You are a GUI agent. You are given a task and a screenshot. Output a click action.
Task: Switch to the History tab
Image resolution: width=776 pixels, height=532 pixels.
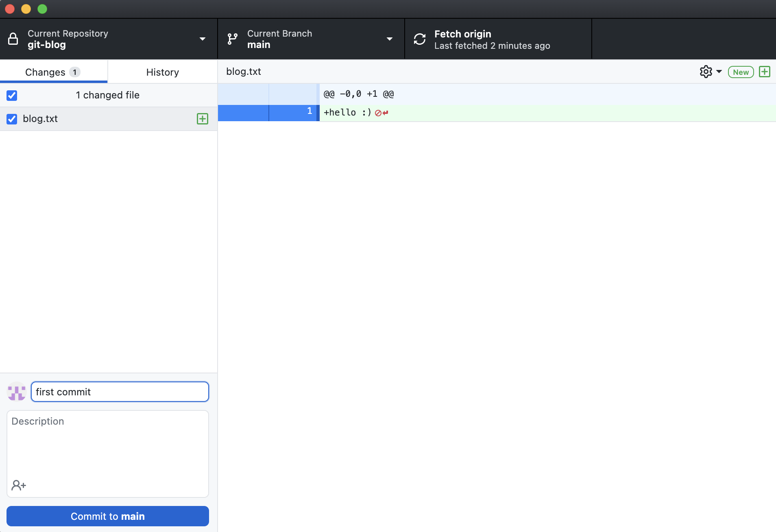click(x=163, y=72)
